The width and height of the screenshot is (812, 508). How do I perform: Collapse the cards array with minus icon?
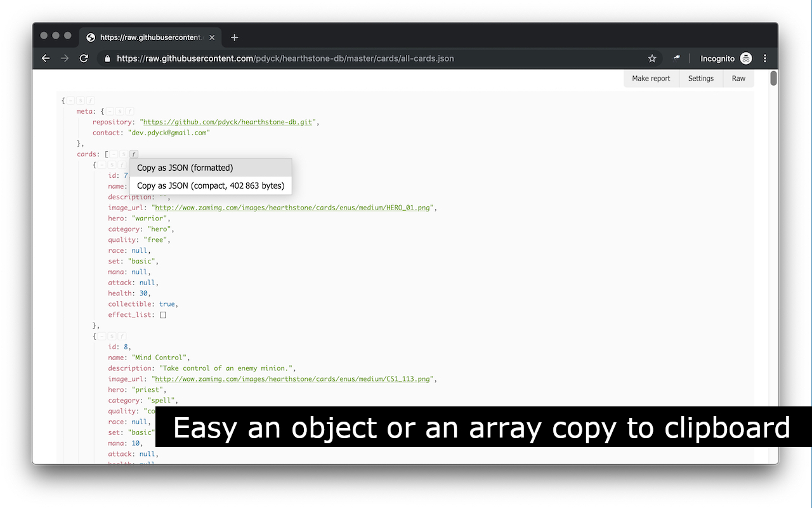[x=114, y=154]
